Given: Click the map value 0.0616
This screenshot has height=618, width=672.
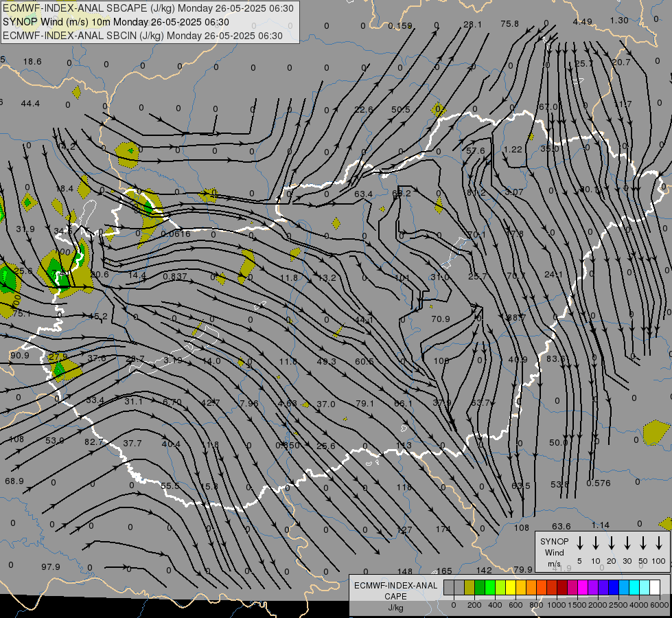Looking at the screenshot, I should (x=176, y=233).
